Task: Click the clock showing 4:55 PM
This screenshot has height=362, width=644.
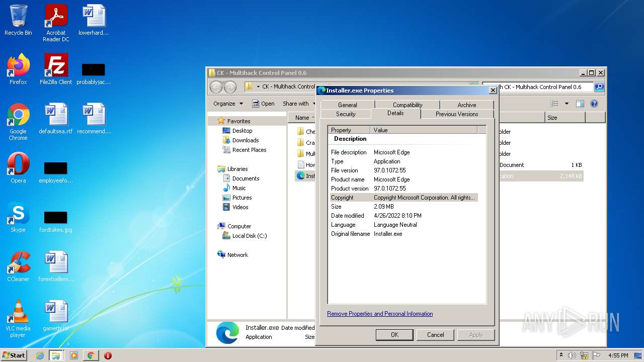Action: pyautogui.click(x=618, y=355)
